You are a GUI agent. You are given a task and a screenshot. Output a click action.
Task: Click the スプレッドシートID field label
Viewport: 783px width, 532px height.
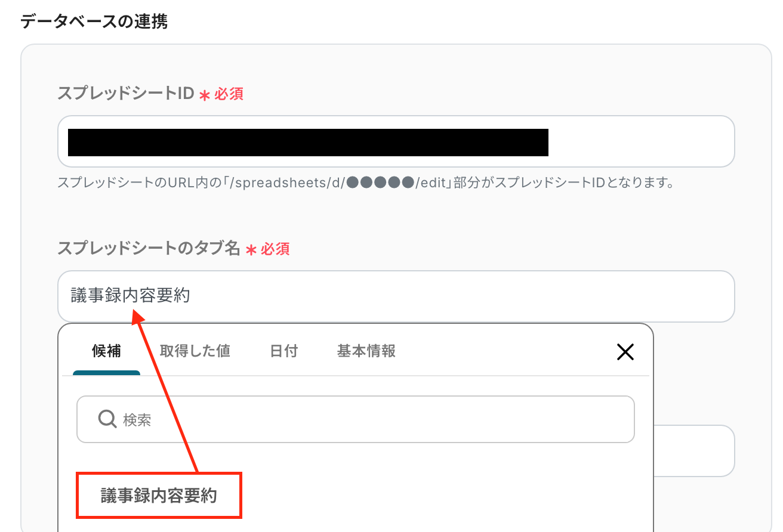tap(126, 93)
